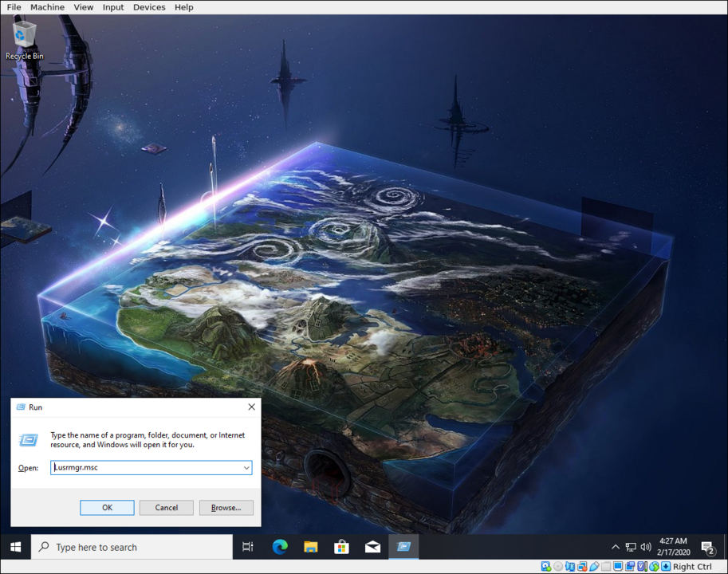
Task: Click the VirtualBox optical disk icon
Action: [x=558, y=566]
